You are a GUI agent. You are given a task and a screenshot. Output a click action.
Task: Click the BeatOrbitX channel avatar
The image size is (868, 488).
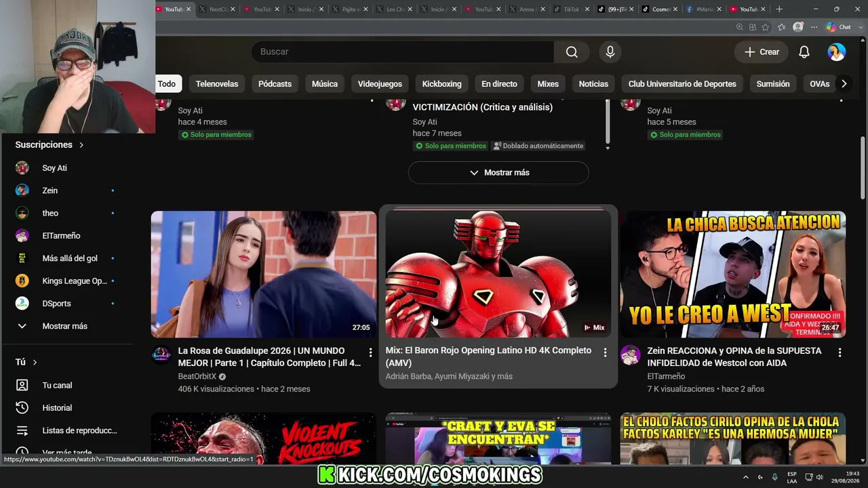[x=161, y=354]
